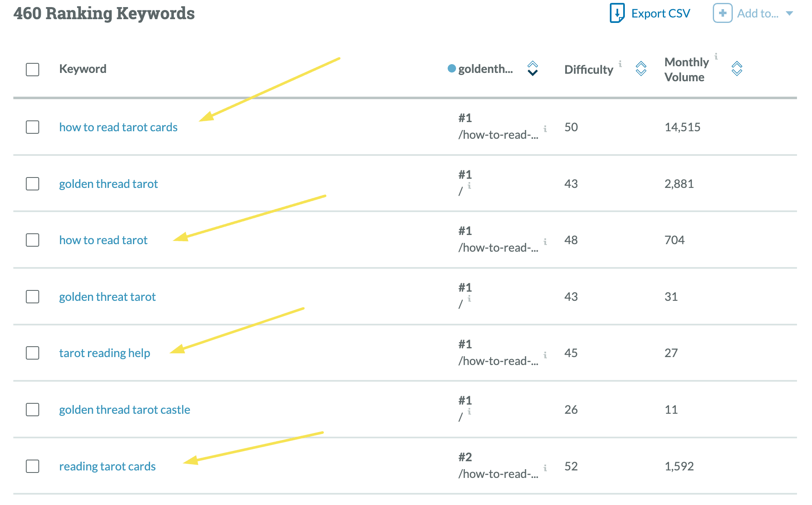Sort by Monthly Volume using its arrows
Image resolution: width=812 pixels, height=505 pixels.
click(737, 69)
